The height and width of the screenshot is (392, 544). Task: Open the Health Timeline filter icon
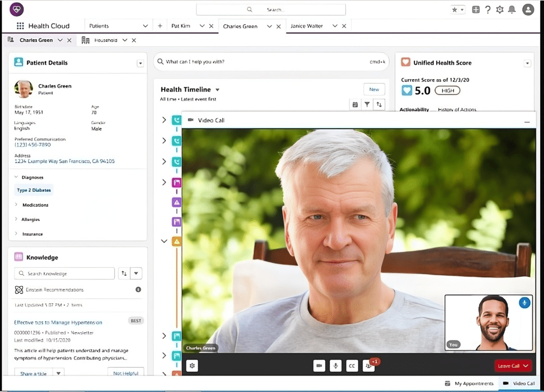click(x=367, y=105)
